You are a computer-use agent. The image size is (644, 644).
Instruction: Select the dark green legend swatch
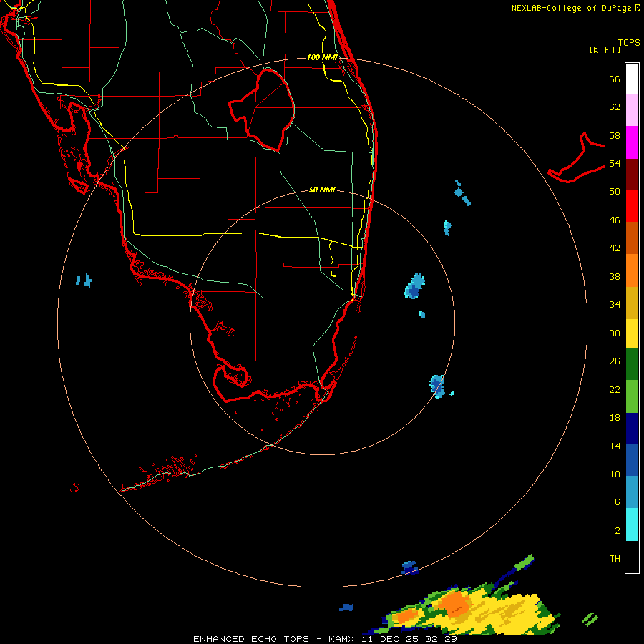coord(632,364)
